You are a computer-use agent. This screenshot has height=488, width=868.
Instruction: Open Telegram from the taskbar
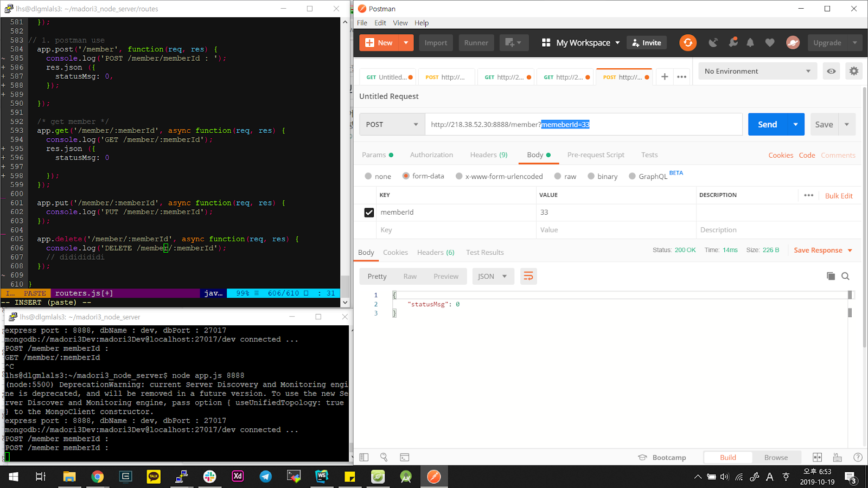[x=265, y=477]
